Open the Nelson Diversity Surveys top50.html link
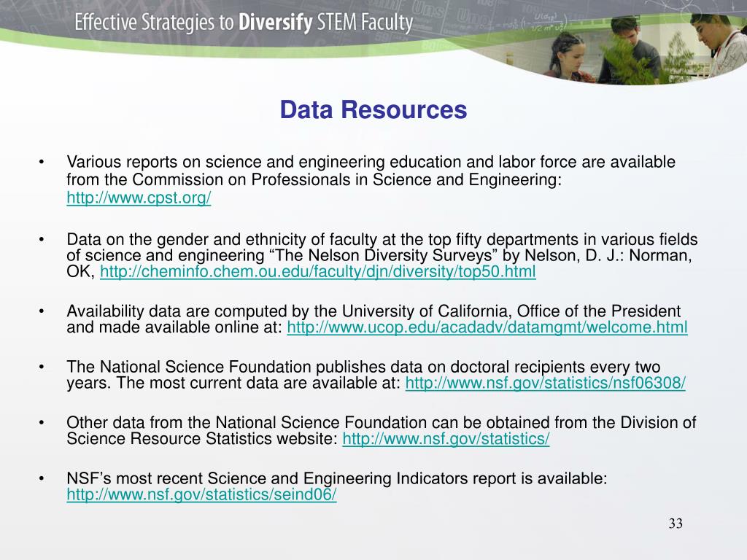747x560 pixels. coord(318,271)
